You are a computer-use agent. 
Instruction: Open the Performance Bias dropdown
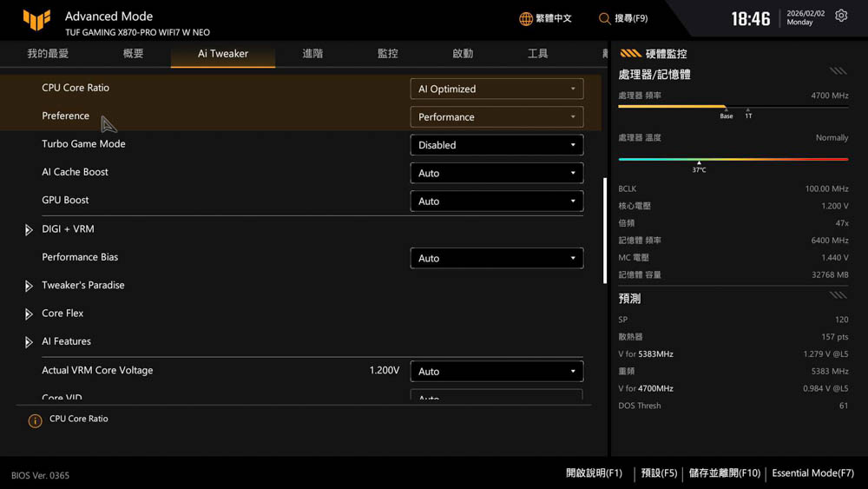click(496, 258)
